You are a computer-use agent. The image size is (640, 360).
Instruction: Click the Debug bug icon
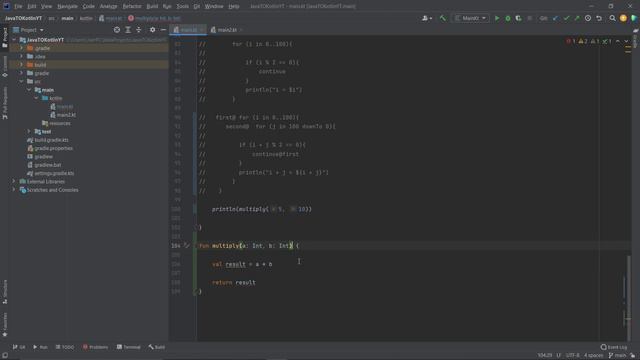(508, 18)
